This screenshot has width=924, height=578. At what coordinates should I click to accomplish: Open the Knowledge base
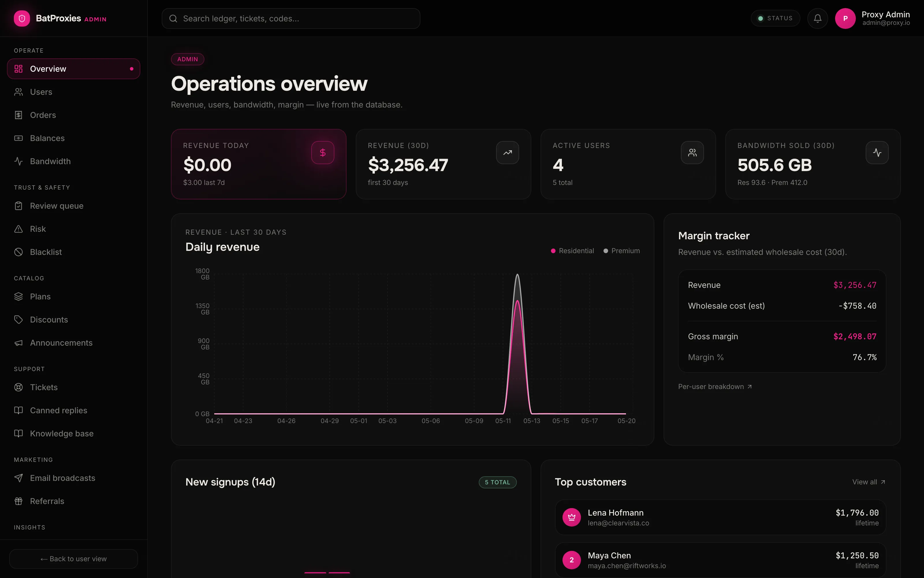(73, 433)
